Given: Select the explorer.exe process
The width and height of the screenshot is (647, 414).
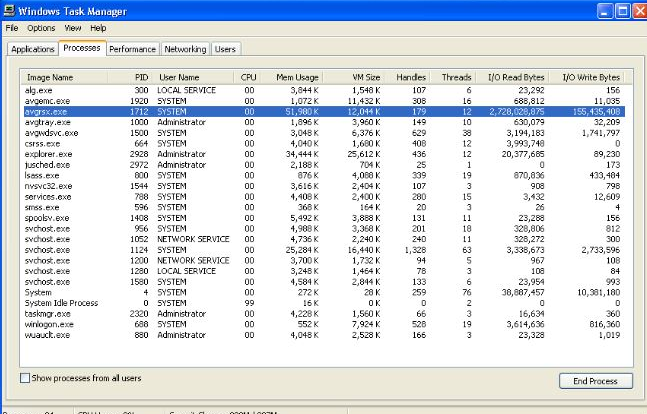Looking at the screenshot, I should (324, 154).
